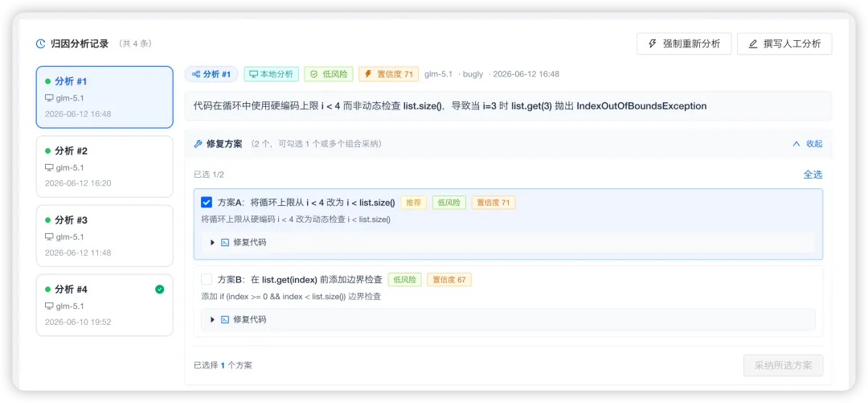Click the 已选 1/2 counter text
Image resolution: width=868 pixels, height=403 pixels.
click(x=209, y=175)
